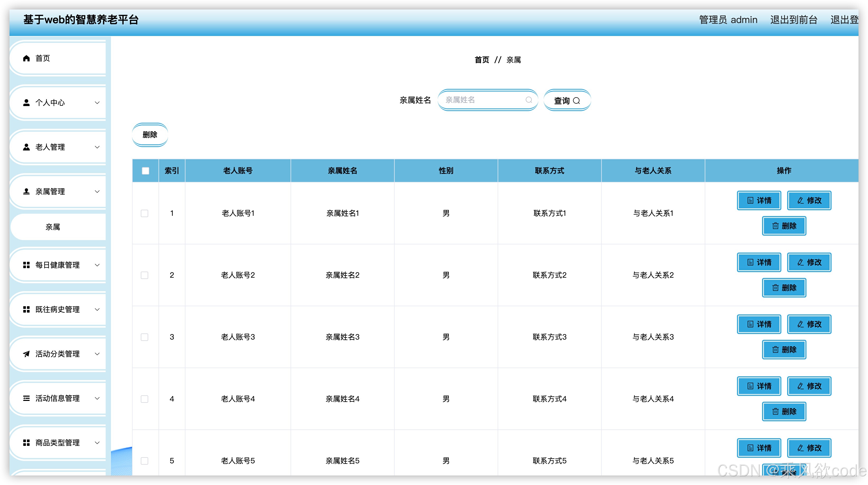
Task: Expand the 老人管理 menu chevron
Action: click(97, 147)
